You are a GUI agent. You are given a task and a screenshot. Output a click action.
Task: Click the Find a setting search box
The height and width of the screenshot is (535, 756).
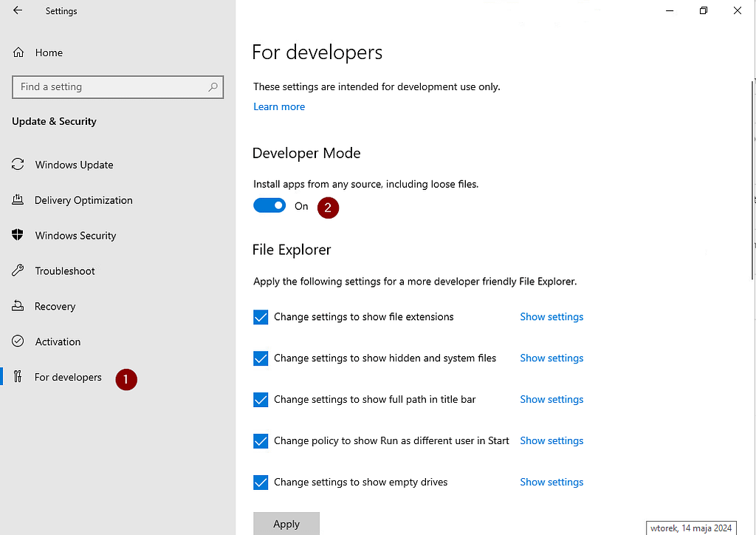(111, 87)
